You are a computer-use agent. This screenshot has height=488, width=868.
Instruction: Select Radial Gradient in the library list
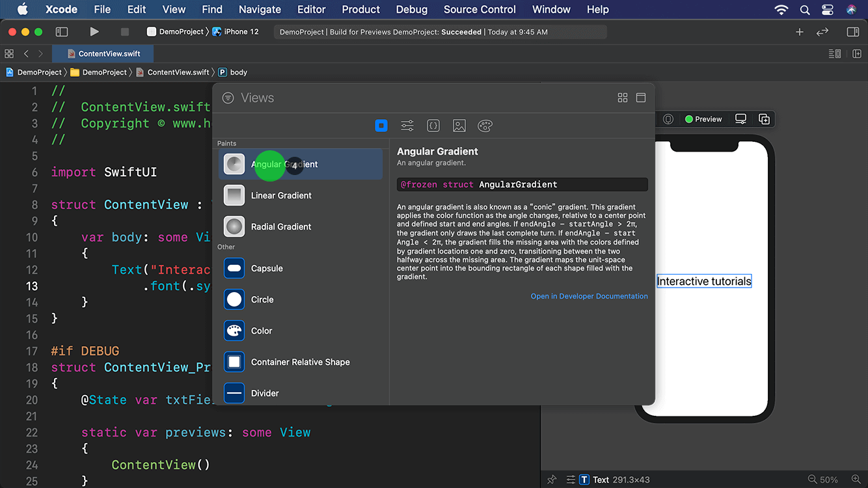[301, 226]
